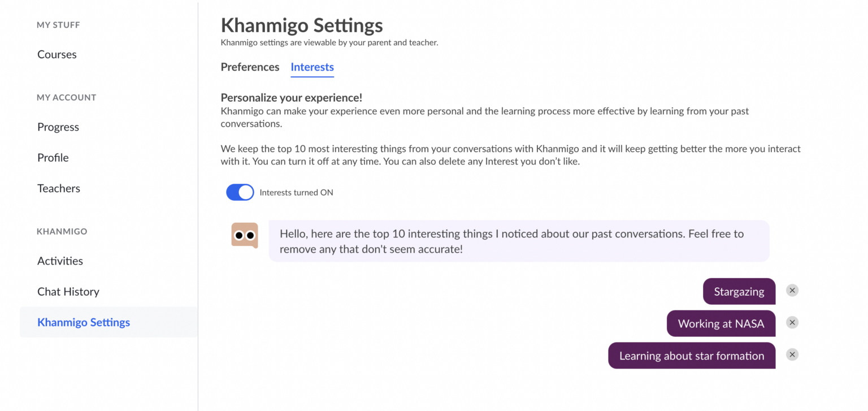The image size is (868, 411).
Task: View your Chat History
Action: click(68, 291)
